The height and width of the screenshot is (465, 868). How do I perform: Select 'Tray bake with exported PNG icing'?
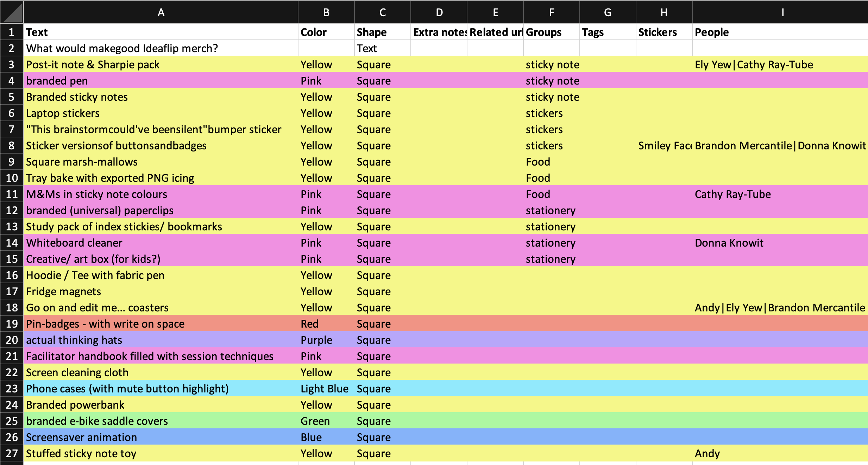point(161,178)
